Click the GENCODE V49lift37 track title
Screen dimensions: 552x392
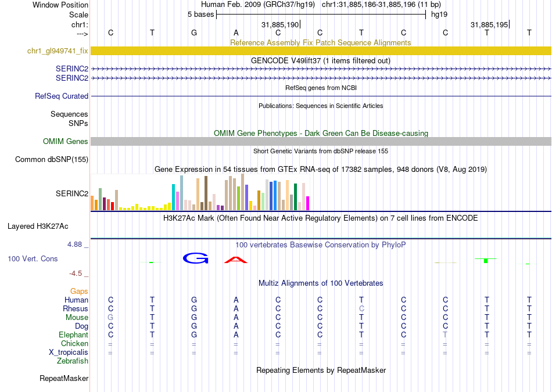pyautogui.click(x=321, y=61)
